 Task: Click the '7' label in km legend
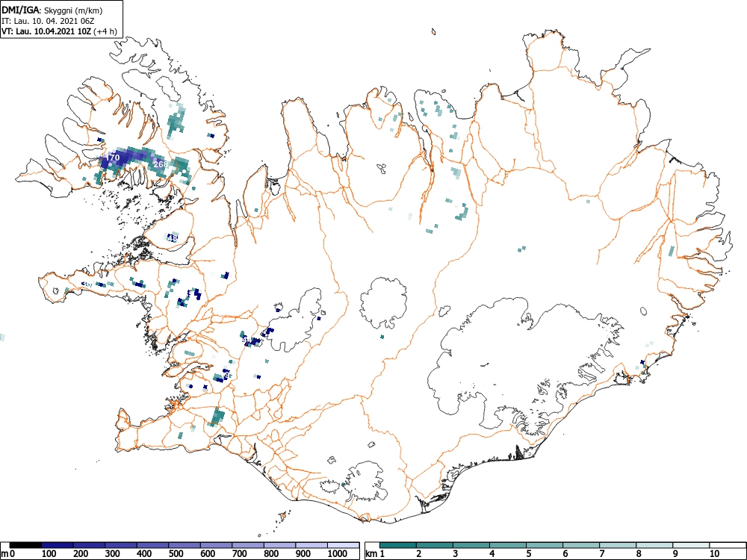coord(602,554)
